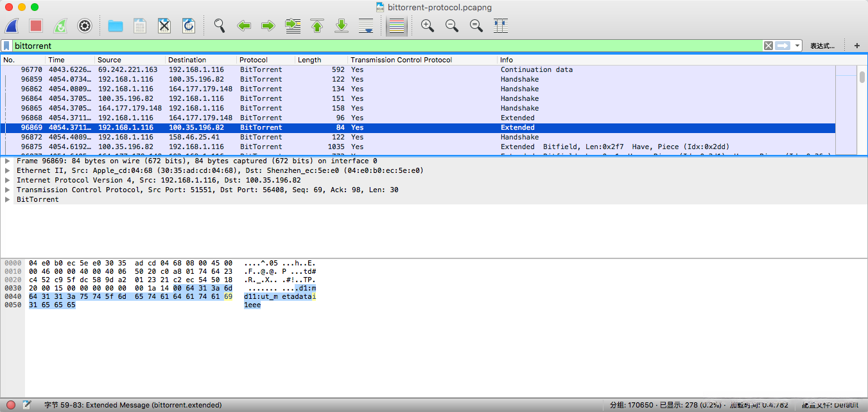Expand Ethernet II details
The width and height of the screenshot is (868, 412).
pos(8,171)
